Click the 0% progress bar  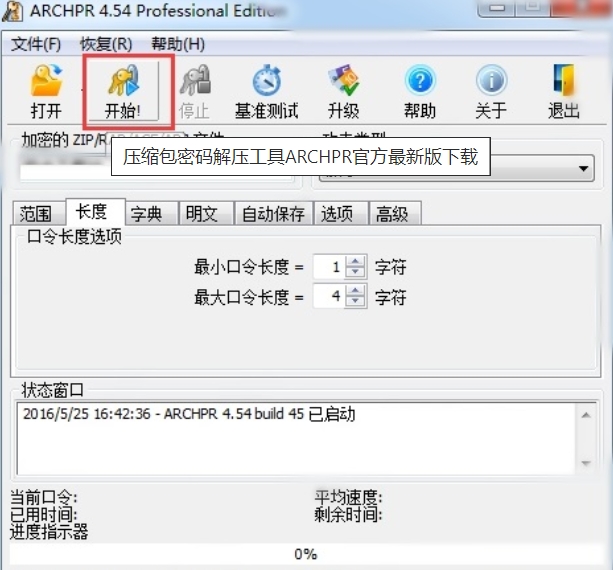306,554
